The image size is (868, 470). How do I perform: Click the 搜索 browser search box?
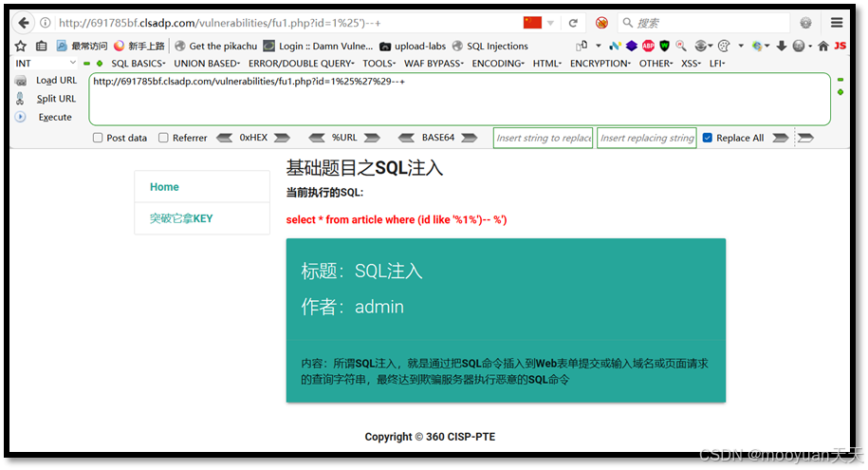[703, 23]
